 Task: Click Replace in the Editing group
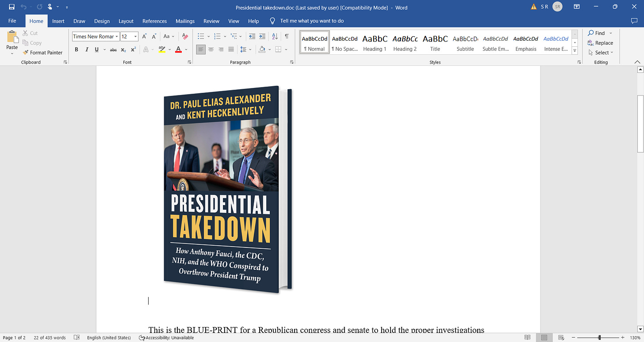600,43
